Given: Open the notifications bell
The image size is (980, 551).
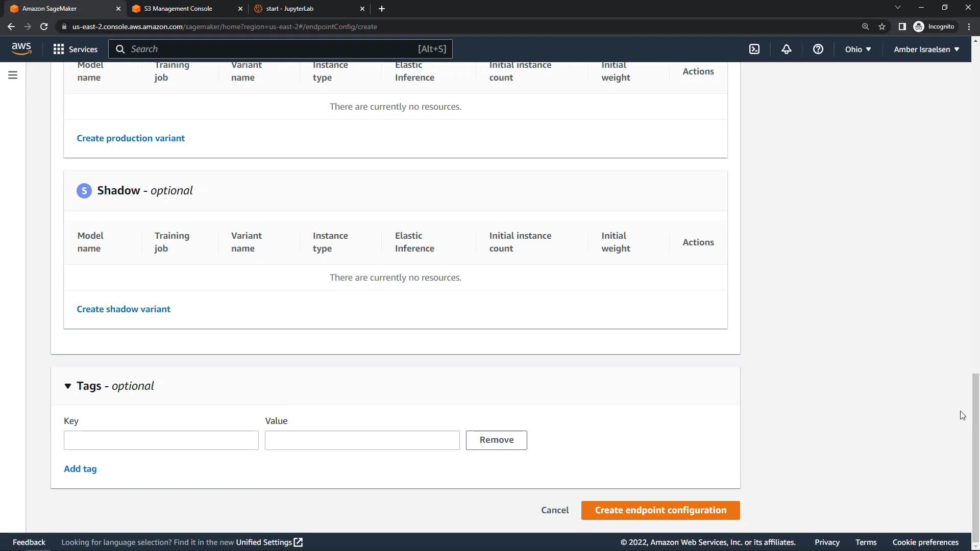Looking at the screenshot, I should pyautogui.click(x=787, y=49).
